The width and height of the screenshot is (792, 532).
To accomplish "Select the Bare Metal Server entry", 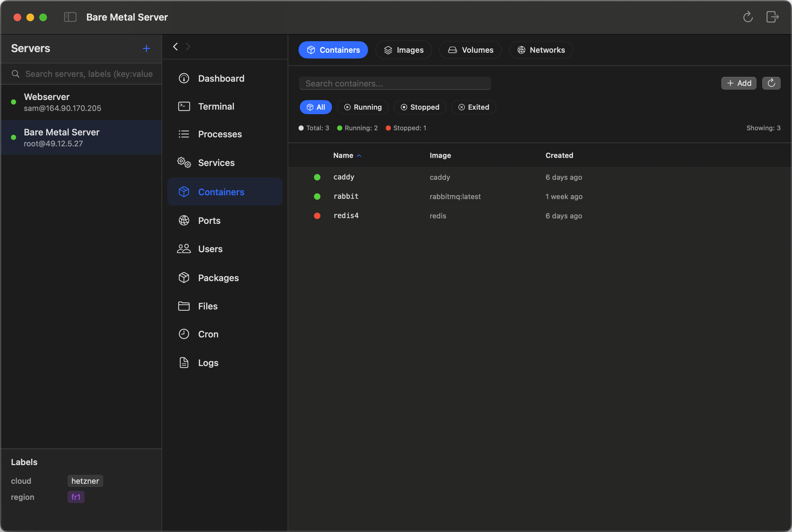I will point(81,137).
